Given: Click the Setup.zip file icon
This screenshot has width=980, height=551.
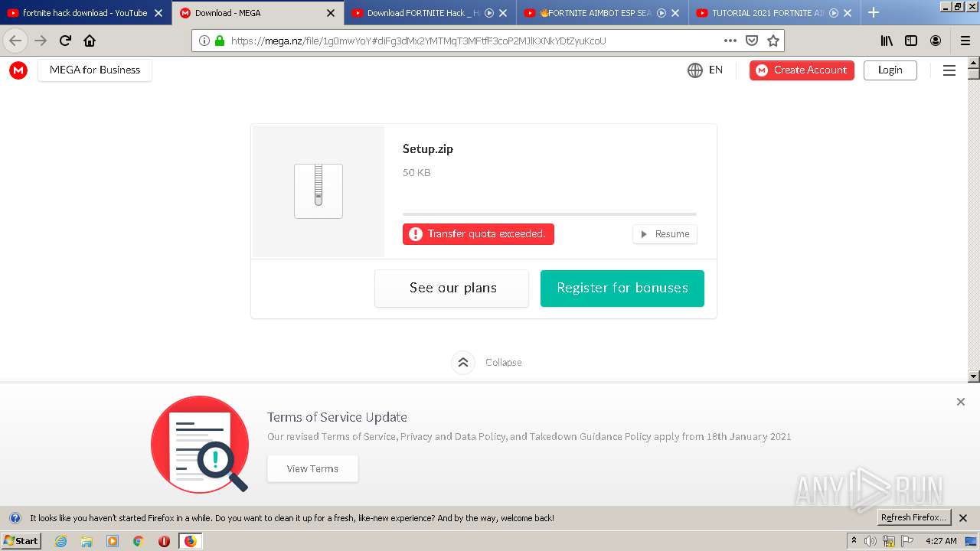Looking at the screenshot, I should (318, 191).
